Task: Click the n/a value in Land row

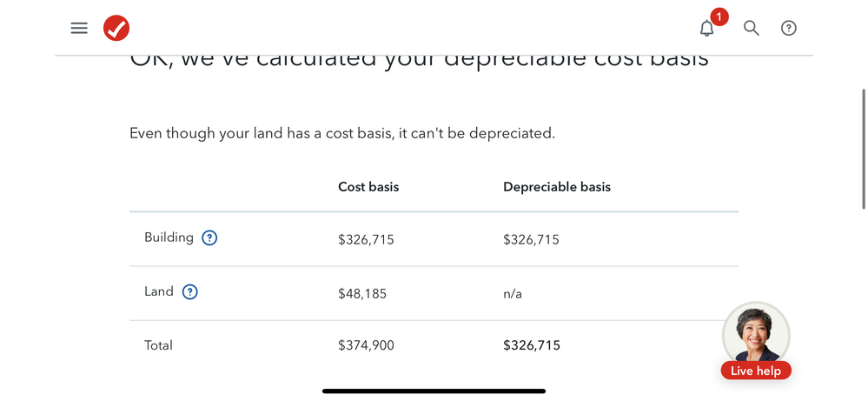Action: coord(513,293)
